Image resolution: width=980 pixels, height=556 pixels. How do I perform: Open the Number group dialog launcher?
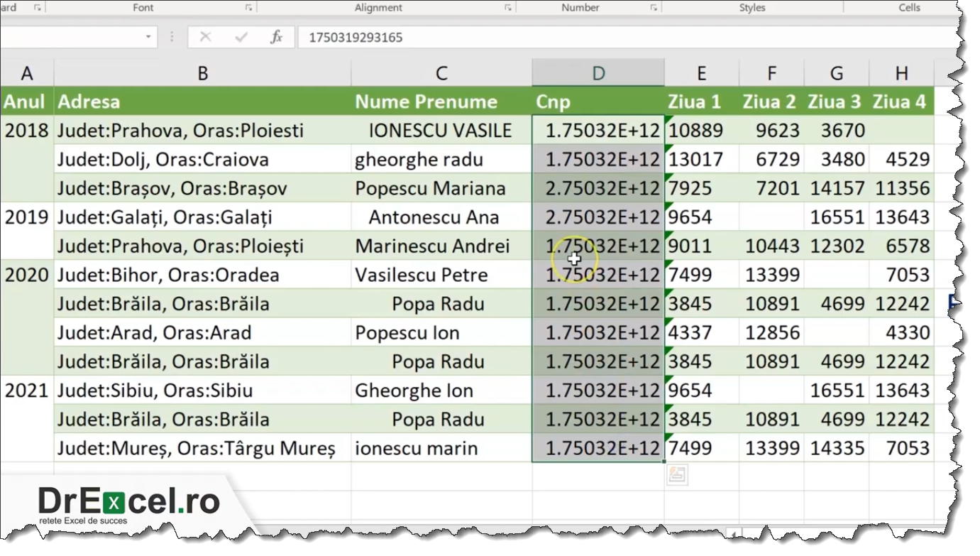(x=653, y=7)
